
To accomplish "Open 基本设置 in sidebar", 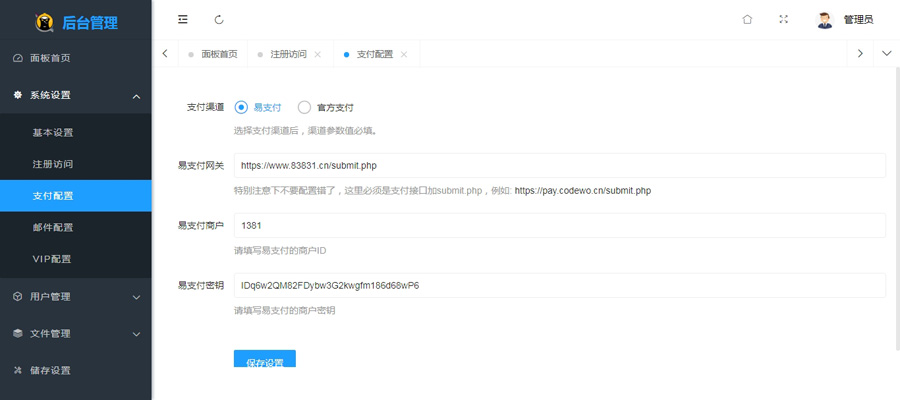I will click(53, 132).
